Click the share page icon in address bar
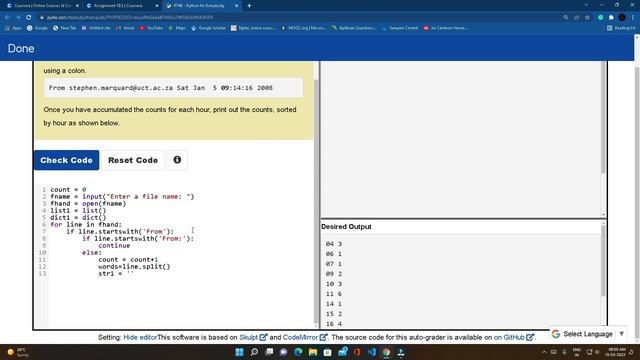Screen dimensions: 640x360 [576, 18]
